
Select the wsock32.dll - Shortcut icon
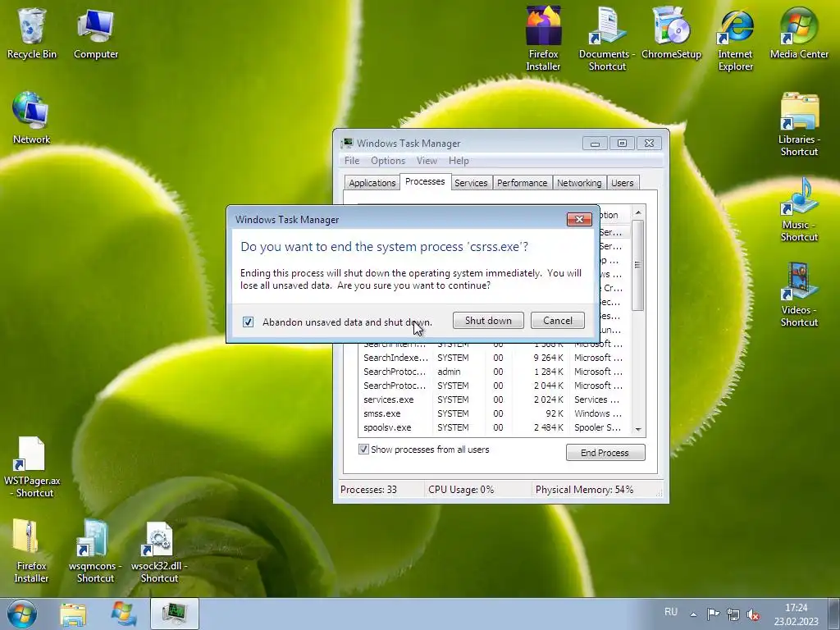[x=159, y=550]
